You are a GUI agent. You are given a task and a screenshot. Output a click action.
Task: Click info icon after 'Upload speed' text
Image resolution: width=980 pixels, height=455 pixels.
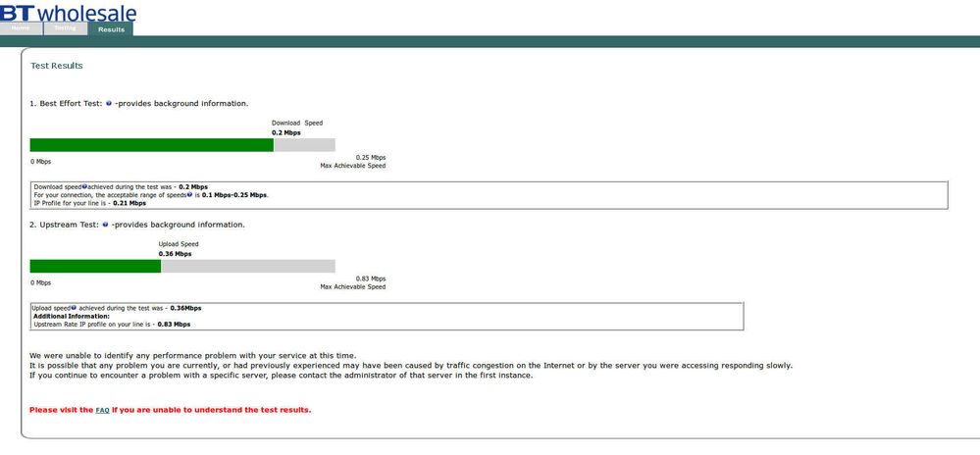click(x=74, y=308)
